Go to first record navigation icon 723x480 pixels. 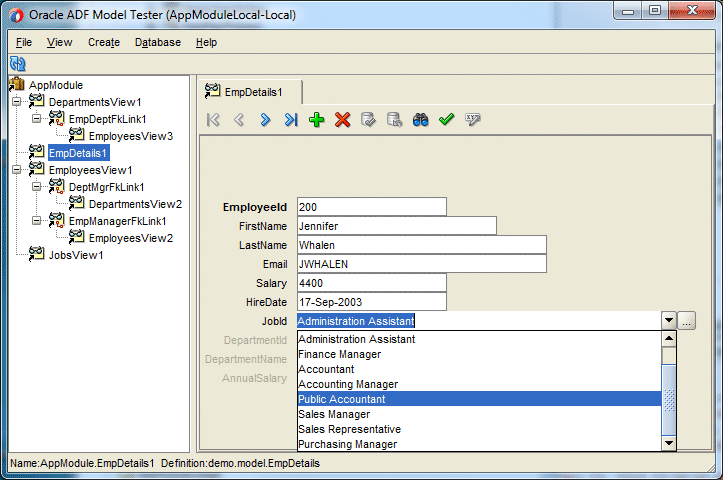click(213, 120)
